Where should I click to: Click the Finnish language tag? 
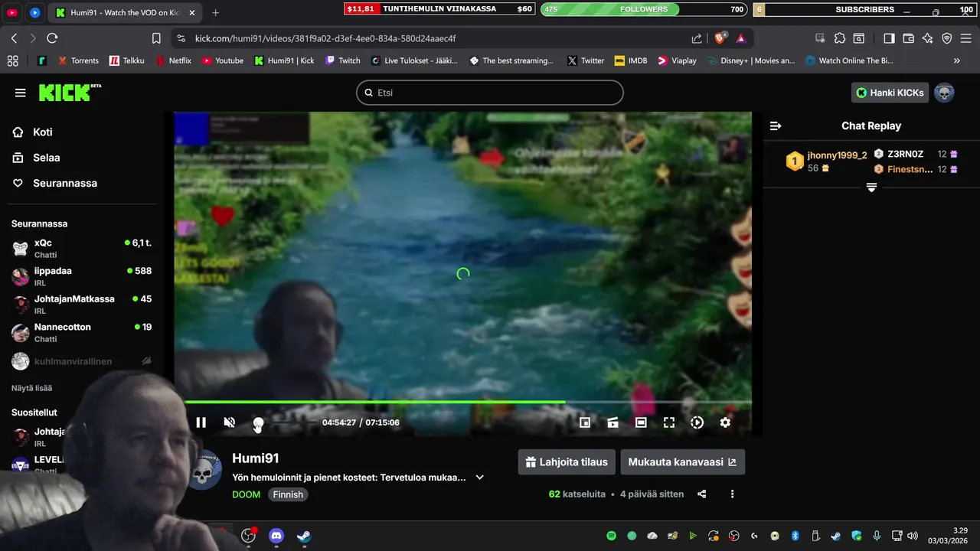point(288,494)
